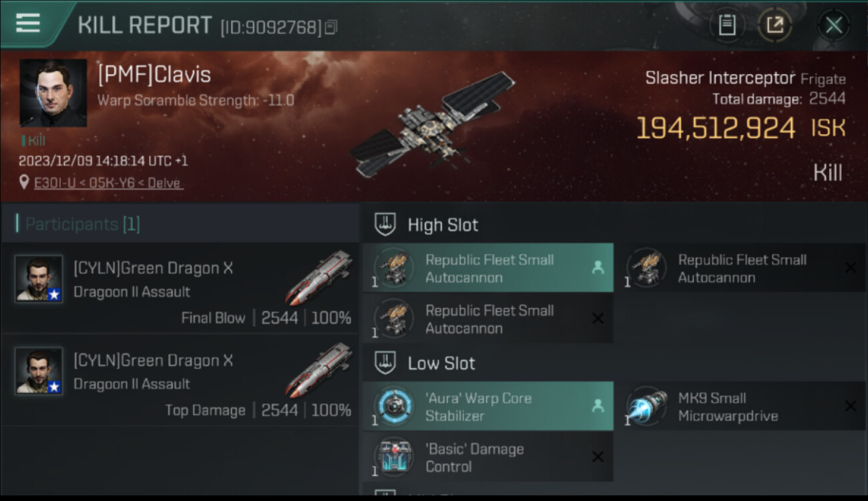This screenshot has width=868, height=501.
Task: Click [PMF]Clavis pilot name
Action: tap(154, 75)
